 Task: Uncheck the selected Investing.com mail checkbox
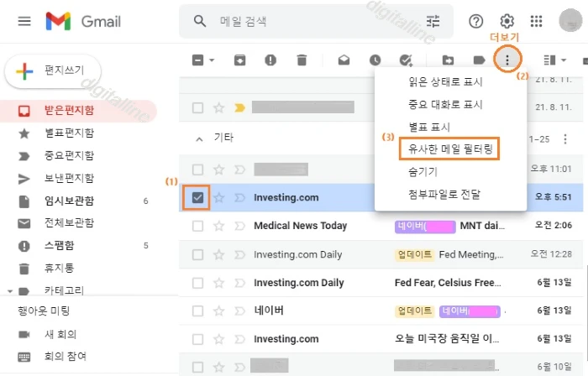[197, 197]
